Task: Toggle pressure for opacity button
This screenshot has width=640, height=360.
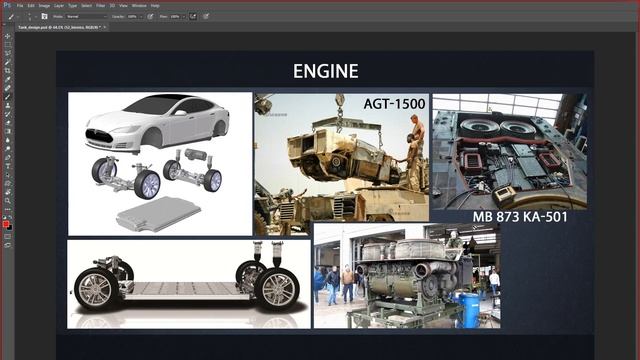Action: [150, 16]
